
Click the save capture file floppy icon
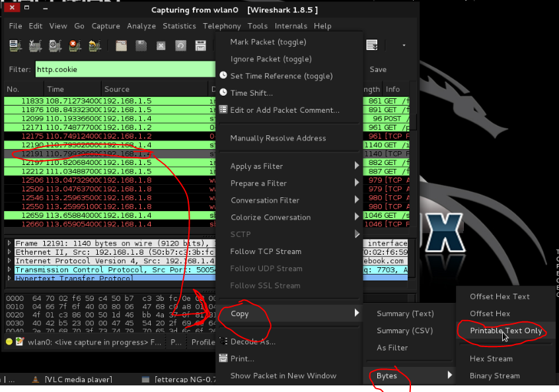[141, 46]
